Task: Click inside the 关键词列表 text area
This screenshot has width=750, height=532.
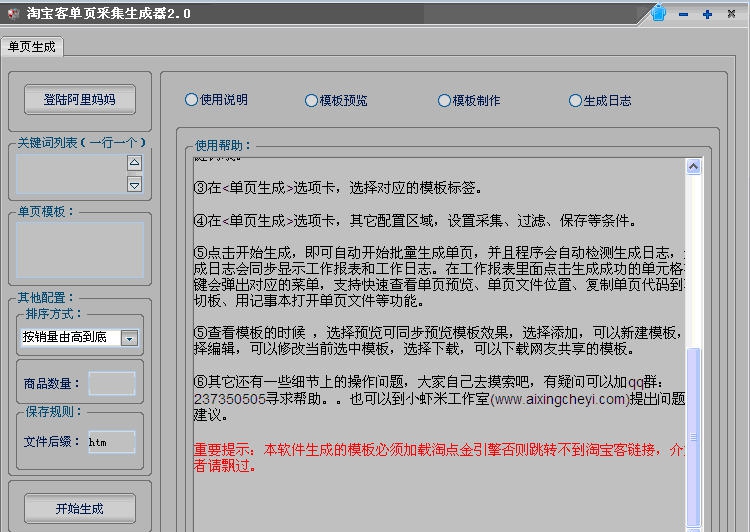Action: (71, 174)
